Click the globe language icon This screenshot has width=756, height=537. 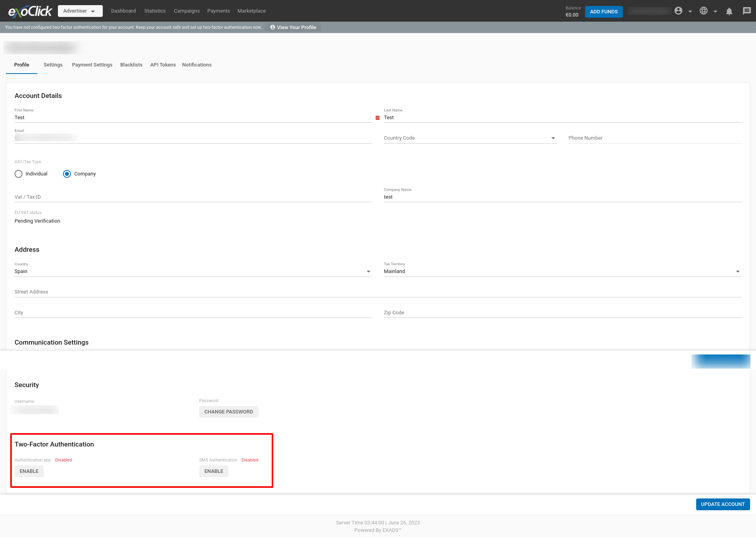[x=704, y=11]
